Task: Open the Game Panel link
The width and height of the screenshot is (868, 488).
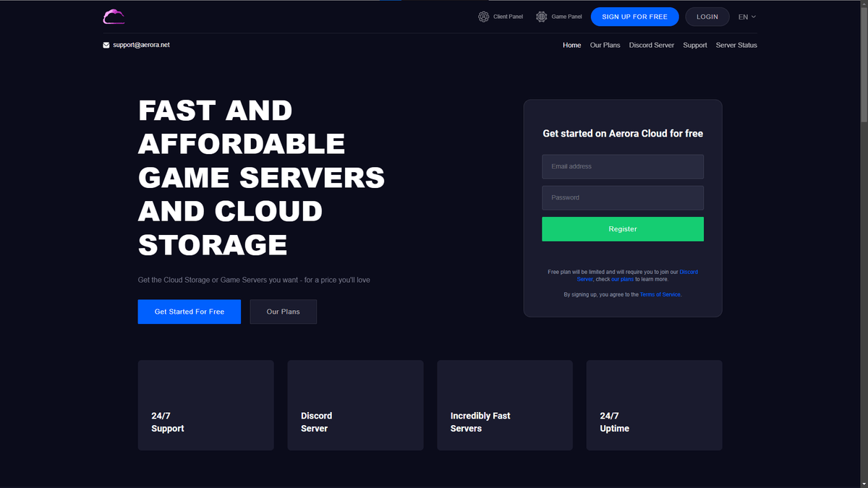Action: tap(566, 17)
